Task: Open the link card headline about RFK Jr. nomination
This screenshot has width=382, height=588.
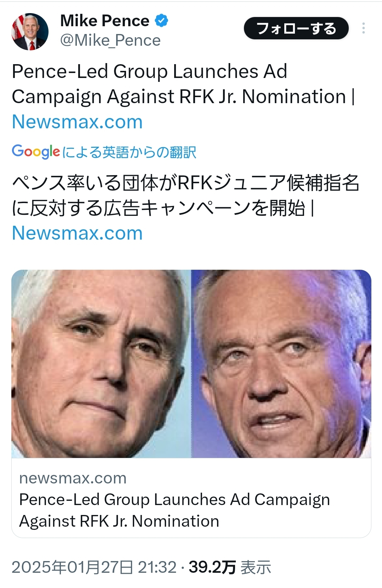Action: [175, 510]
